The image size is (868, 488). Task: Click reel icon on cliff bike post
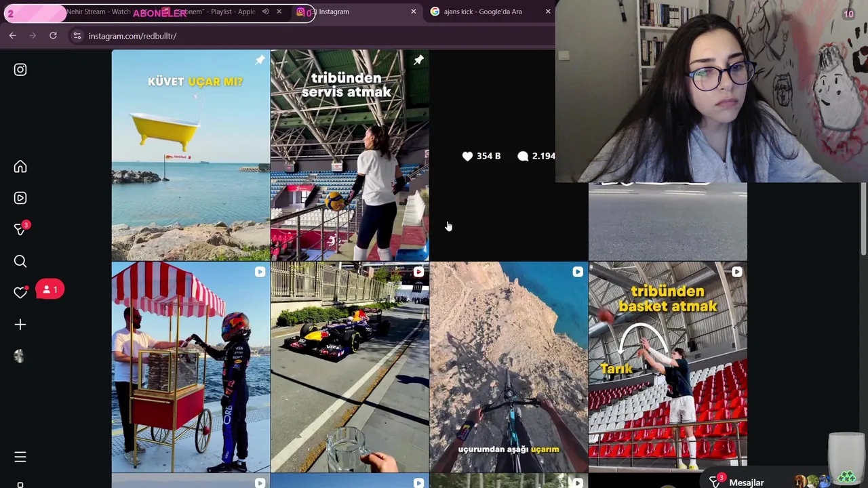pyautogui.click(x=578, y=272)
